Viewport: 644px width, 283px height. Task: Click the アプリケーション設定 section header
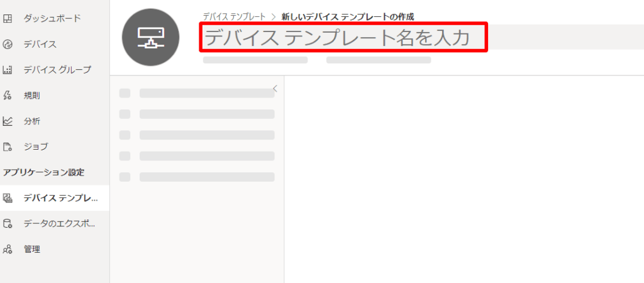tap(44, 172)
